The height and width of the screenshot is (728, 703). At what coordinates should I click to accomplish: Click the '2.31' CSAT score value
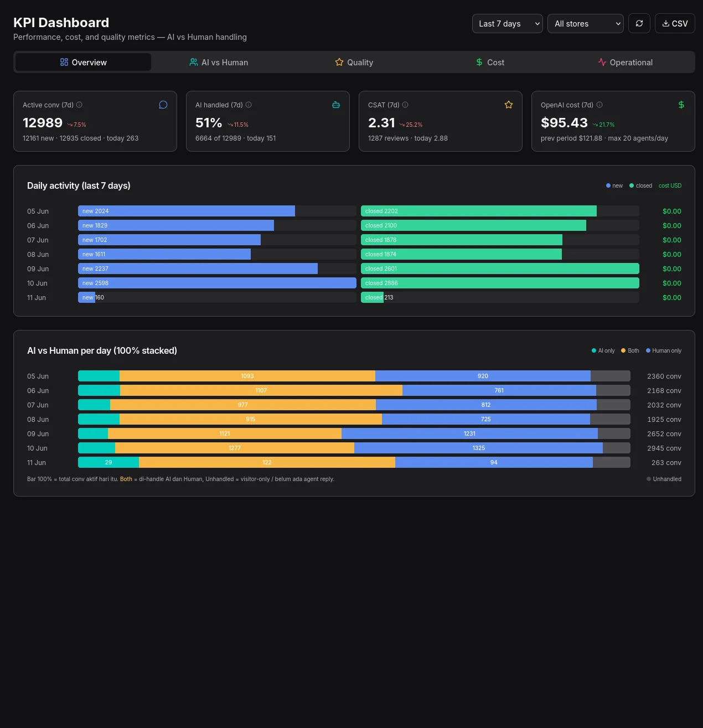tap(381, 123)
